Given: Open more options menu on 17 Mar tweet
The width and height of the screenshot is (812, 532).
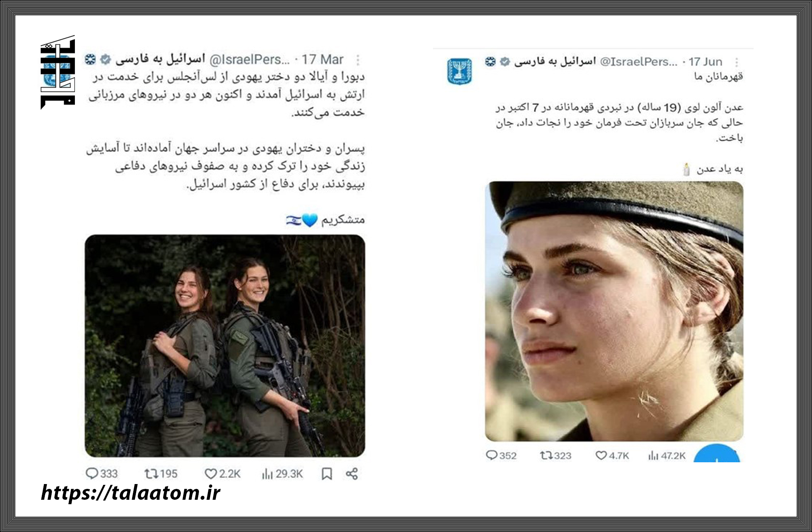Looking at the screenshot, I should click(x=358, y=60).
